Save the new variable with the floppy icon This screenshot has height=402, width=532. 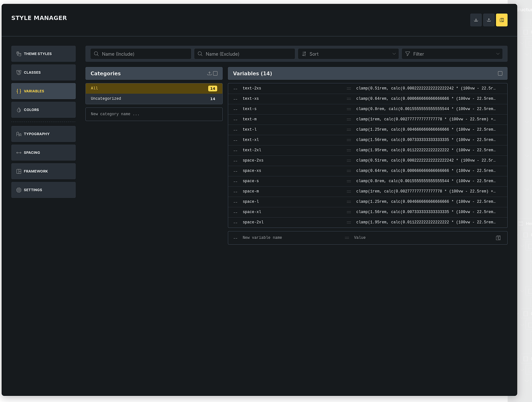click(498, 238)
